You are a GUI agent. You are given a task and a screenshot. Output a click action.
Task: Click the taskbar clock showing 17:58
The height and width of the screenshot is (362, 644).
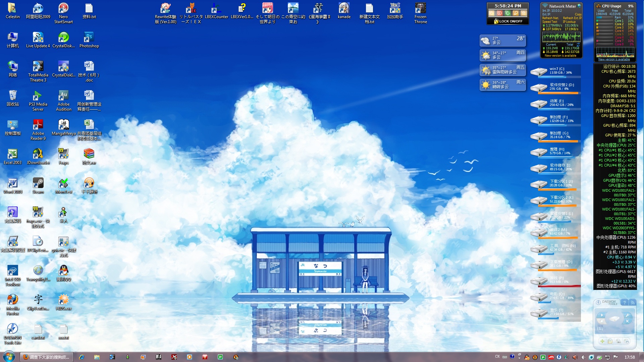[630, 357]
